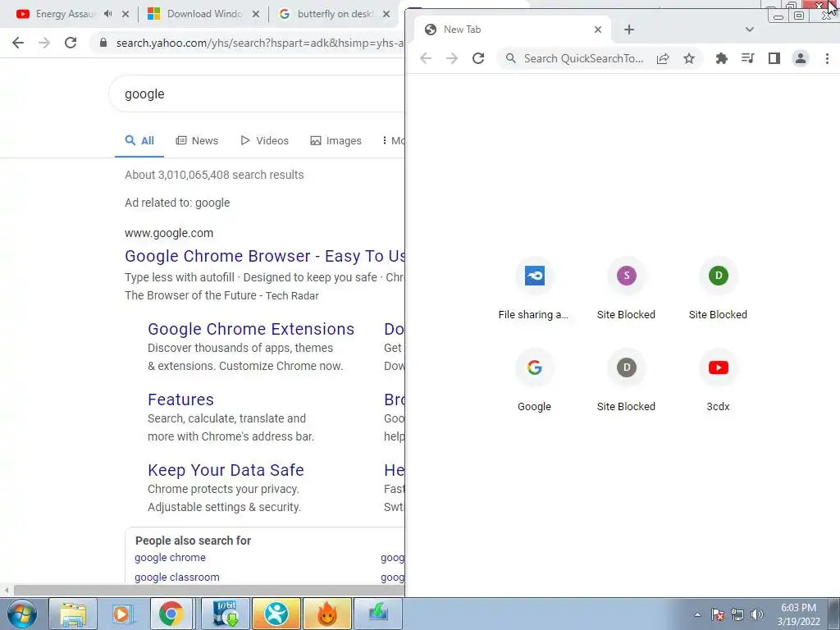The height and width of the screenshot is (630, 840).
Task: Click the scrollbar left arrow
Action: [6, 590]
